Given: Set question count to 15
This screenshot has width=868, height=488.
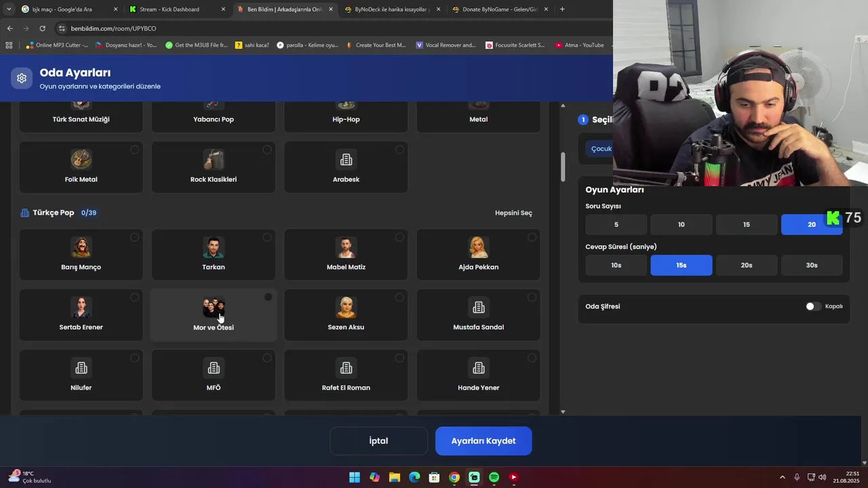Looking at the screenshot, I should (x=747, y=225).
